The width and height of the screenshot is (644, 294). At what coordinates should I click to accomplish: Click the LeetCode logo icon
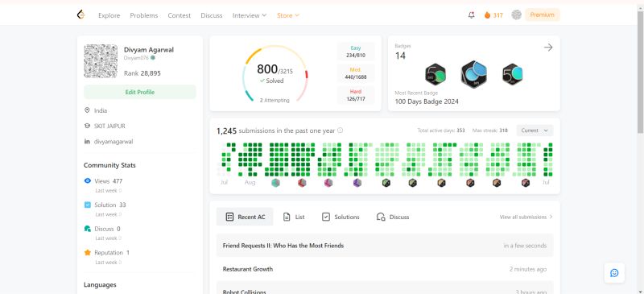pyautogui.click(x=81, y=14)
